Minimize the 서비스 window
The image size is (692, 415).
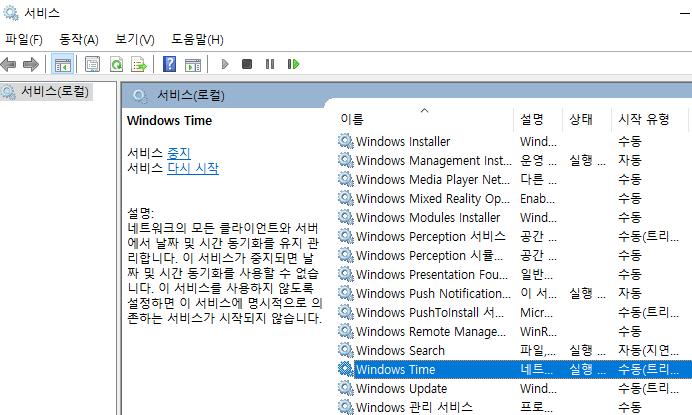coord(685,13)
